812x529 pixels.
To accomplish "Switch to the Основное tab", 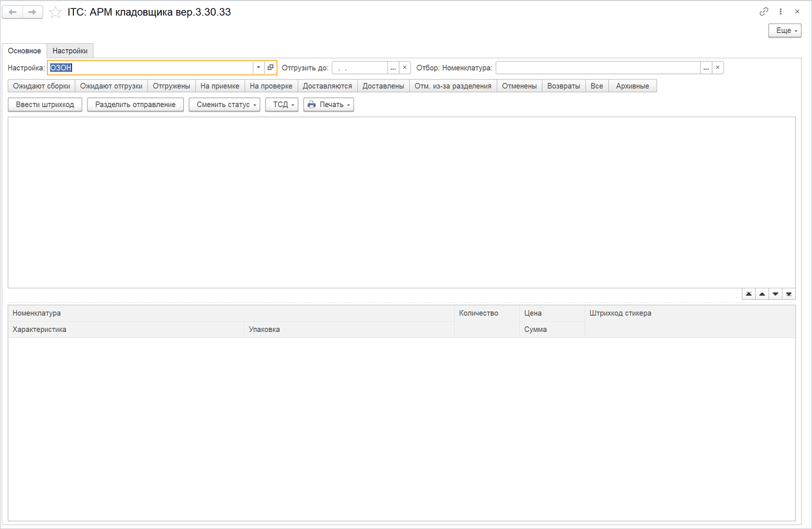I will 24,51.
